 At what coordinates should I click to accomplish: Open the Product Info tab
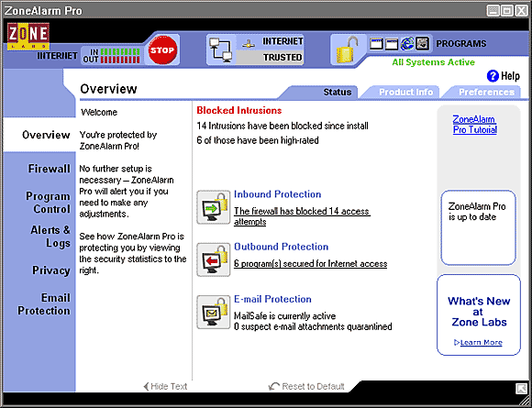tap(405, 92)
